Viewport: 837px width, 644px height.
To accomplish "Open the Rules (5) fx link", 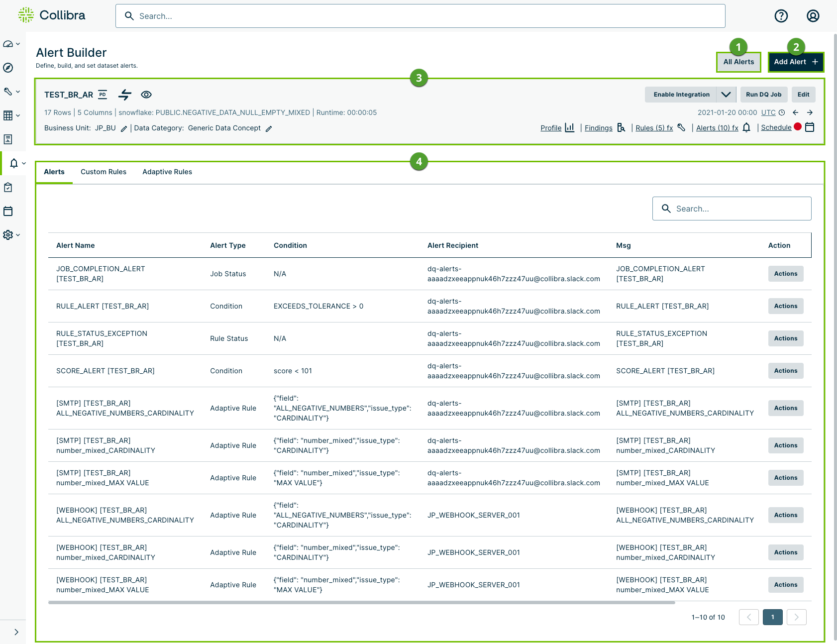I will click(653, 127).
